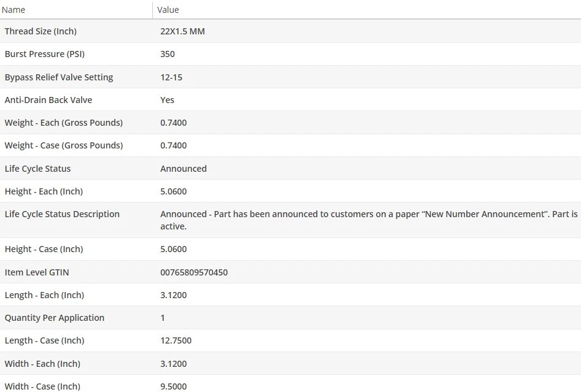Click the Name column header

point(13,10)
